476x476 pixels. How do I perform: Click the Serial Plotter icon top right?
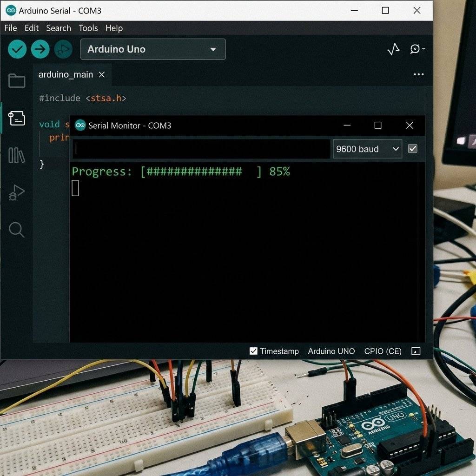pos(393,49)
